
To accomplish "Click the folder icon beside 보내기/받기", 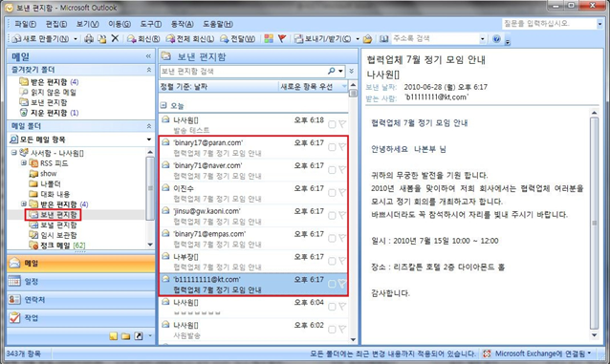I will (368, 39).
